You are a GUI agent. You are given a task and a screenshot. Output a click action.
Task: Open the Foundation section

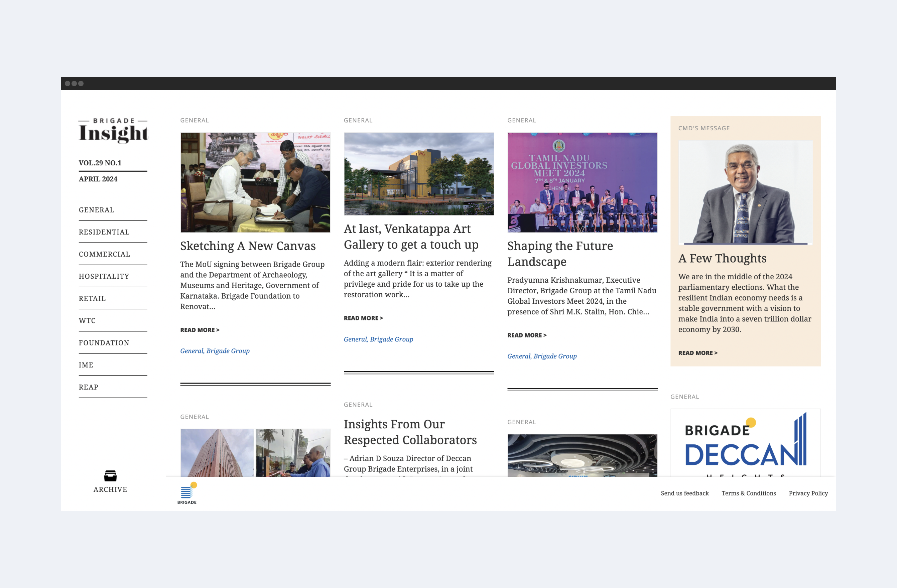point(104,343)
